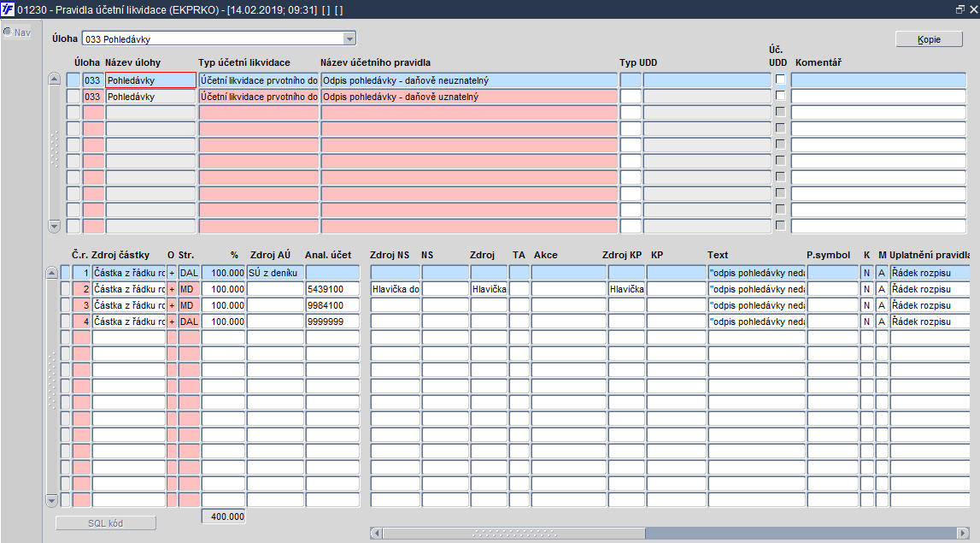980x543 pixels.
Task: Toggle the Úč. UDD checkbox in the second row
Action: click(780, 96)
